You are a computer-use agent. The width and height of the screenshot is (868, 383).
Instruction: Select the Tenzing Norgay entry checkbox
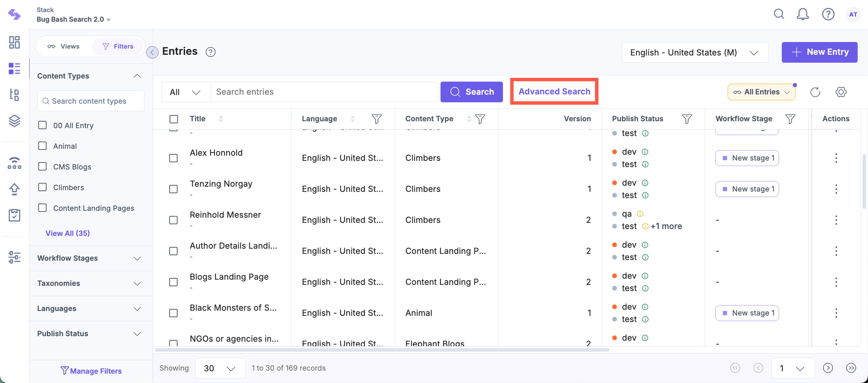pyautogui.click(x=173, y=189)
